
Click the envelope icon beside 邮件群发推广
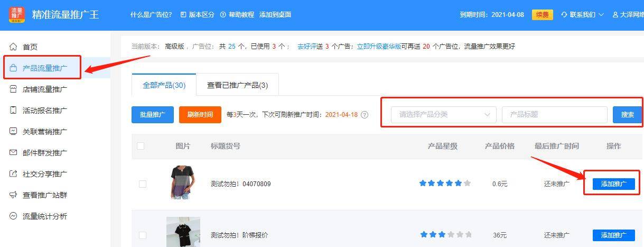coord(13,152)
